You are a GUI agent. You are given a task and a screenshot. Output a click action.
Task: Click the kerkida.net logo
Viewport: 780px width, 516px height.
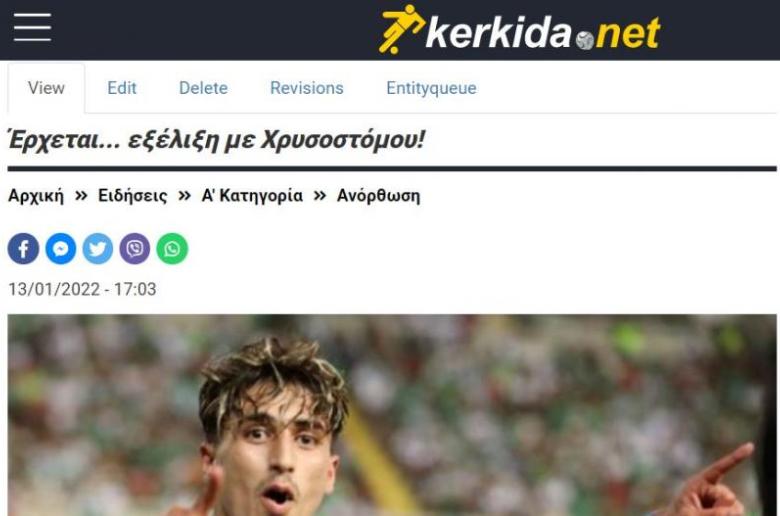520,30
